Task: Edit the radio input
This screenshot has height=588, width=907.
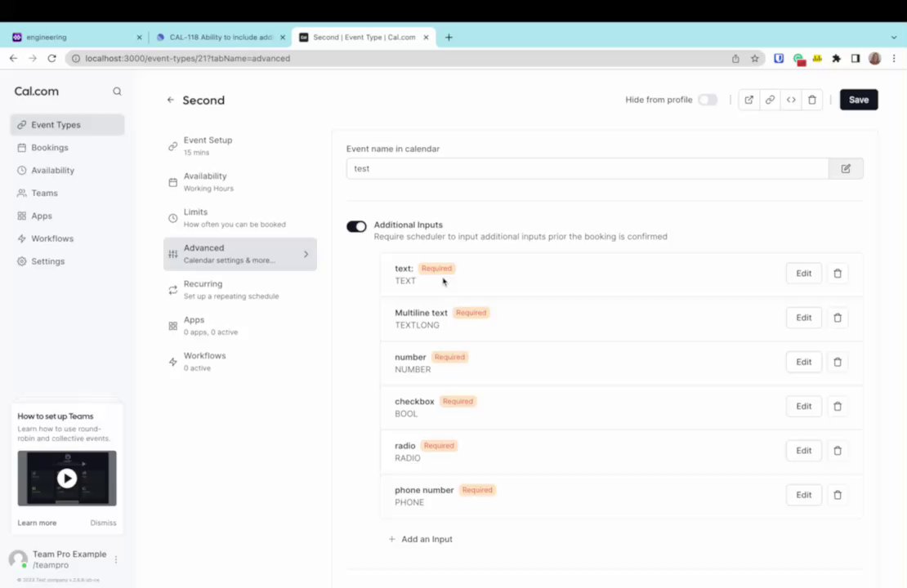Action: click(x=803, y=451)
